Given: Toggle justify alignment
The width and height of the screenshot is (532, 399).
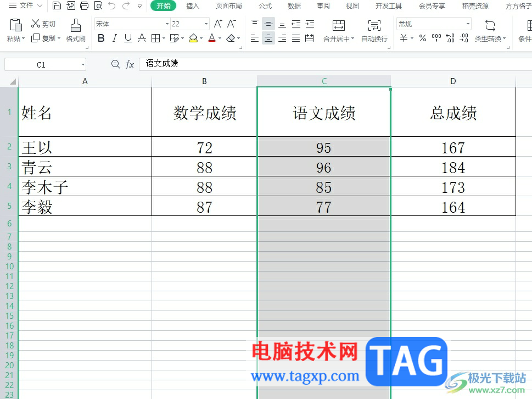Looking at the screenshot, I should pyautogui.click(x=296, y=38).
